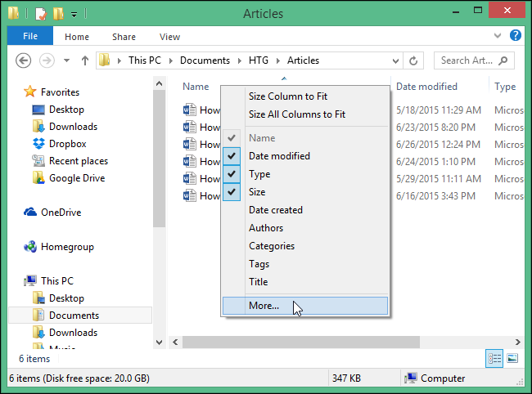Image resolution: width=532 pixels, height=394 pixels.
Task: Open Explorer help with question mark icon
Action: point(516,35)
